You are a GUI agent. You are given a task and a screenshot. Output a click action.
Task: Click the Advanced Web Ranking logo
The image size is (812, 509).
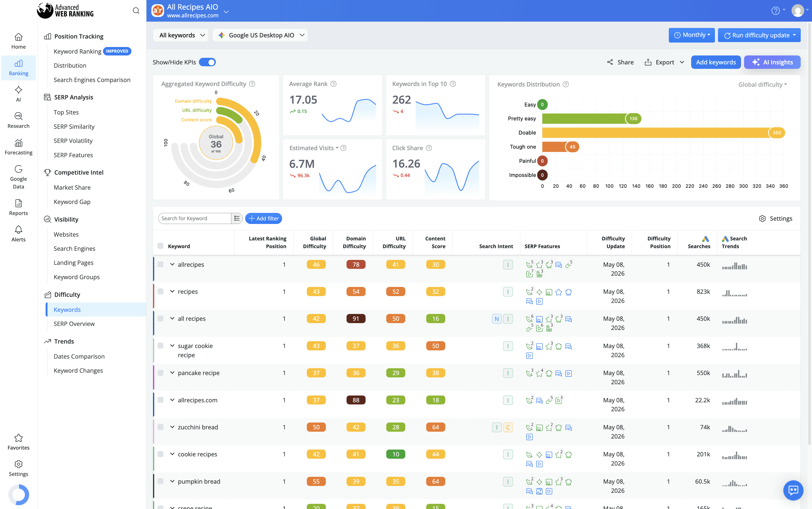pyautogui.click(x=65, y=11)
